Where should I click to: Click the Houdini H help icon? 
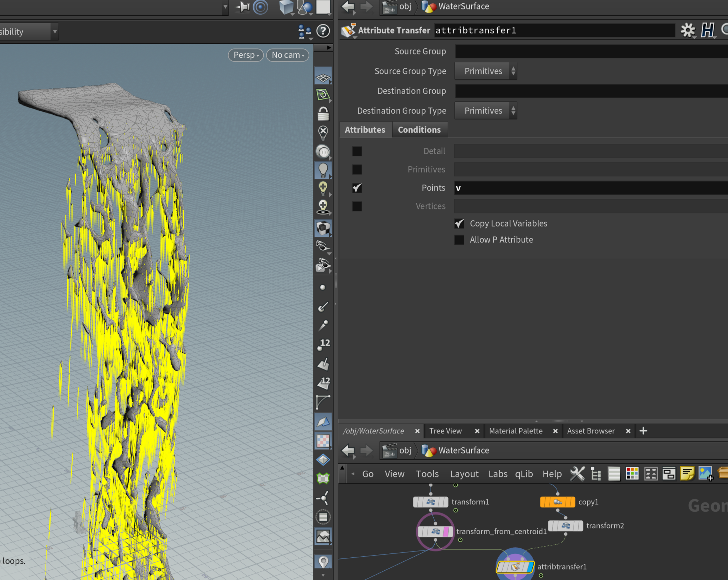tap(708, 30)
